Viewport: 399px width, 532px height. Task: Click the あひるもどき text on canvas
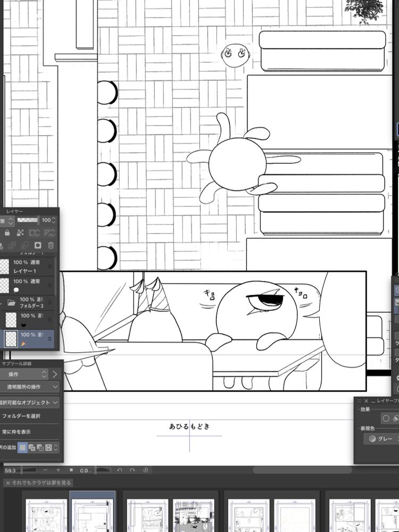[189, 426]
